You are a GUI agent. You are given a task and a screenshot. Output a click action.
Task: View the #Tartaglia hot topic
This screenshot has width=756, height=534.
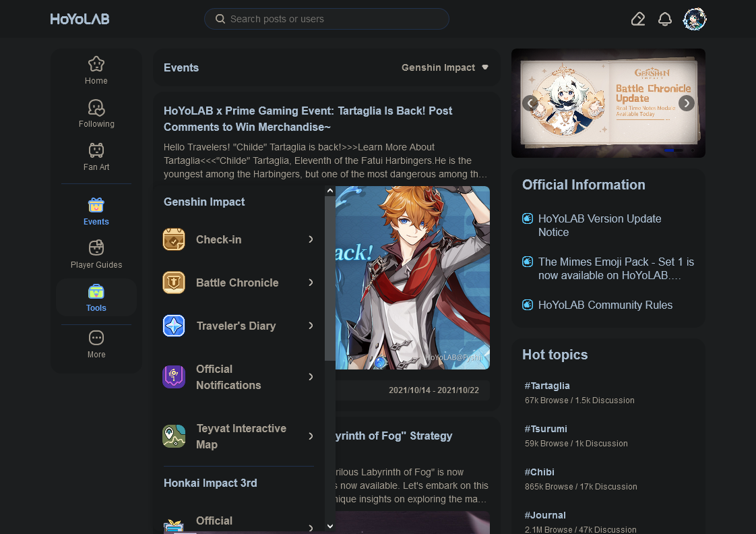tap(546, 386)
